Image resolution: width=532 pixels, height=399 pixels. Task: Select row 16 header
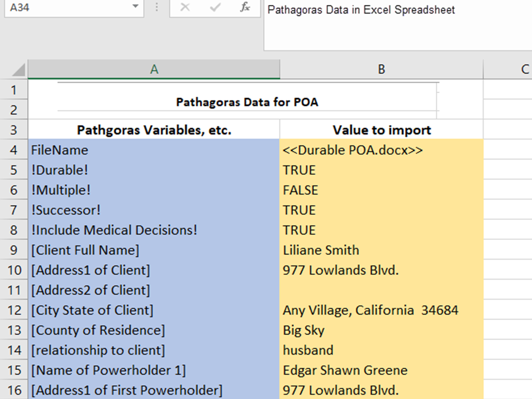[x=14, y=390]
